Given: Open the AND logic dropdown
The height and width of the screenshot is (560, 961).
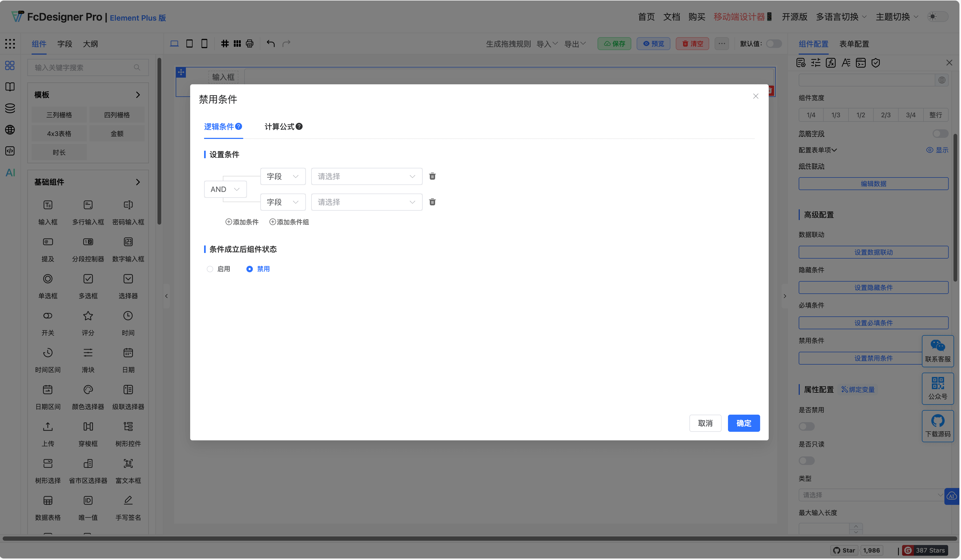Looking at the screenshot, I should click(225, 189).
